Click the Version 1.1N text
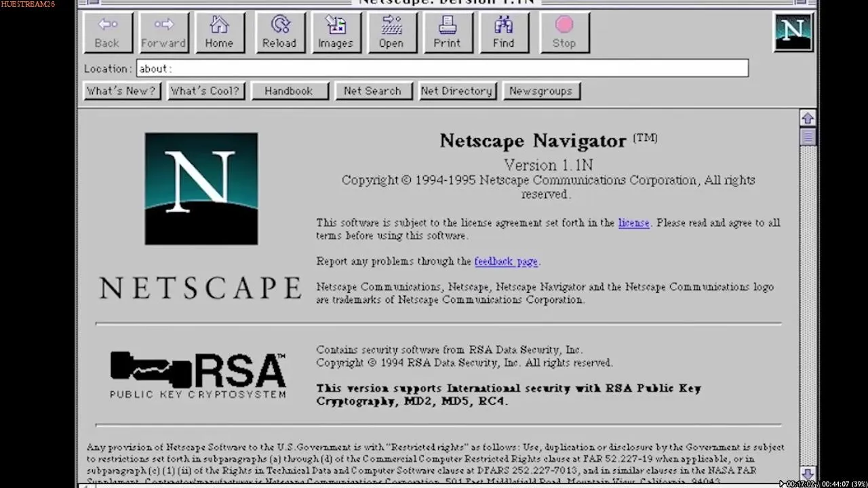The image size is (868, 488). coord(548,165)
